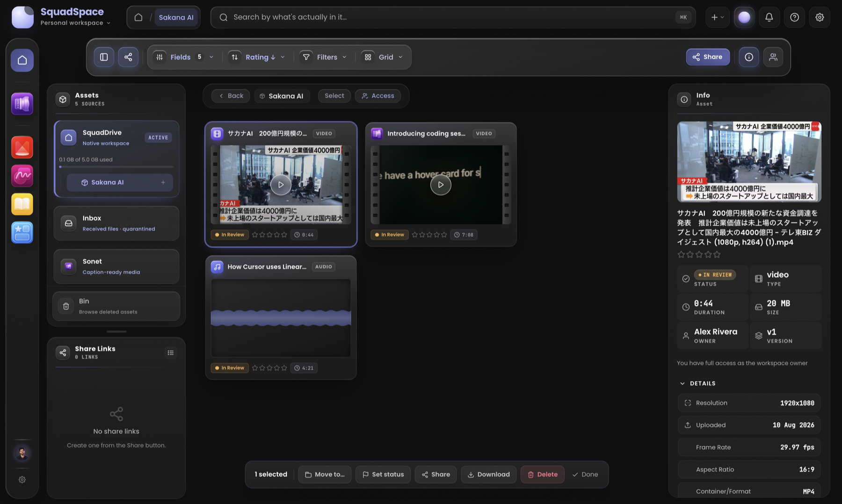Open the plus create dropdown in header
The image size is (842, 504).
tap(717, 17)
